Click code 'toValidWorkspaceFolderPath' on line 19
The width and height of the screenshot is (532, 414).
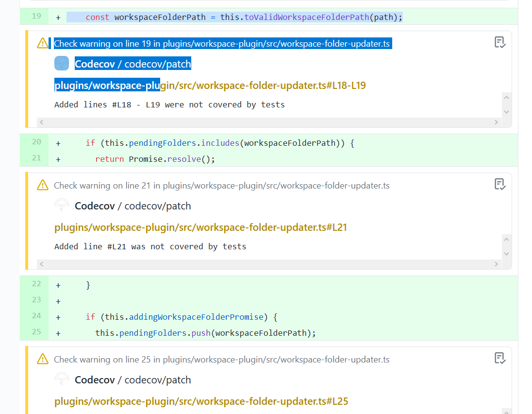307,17
